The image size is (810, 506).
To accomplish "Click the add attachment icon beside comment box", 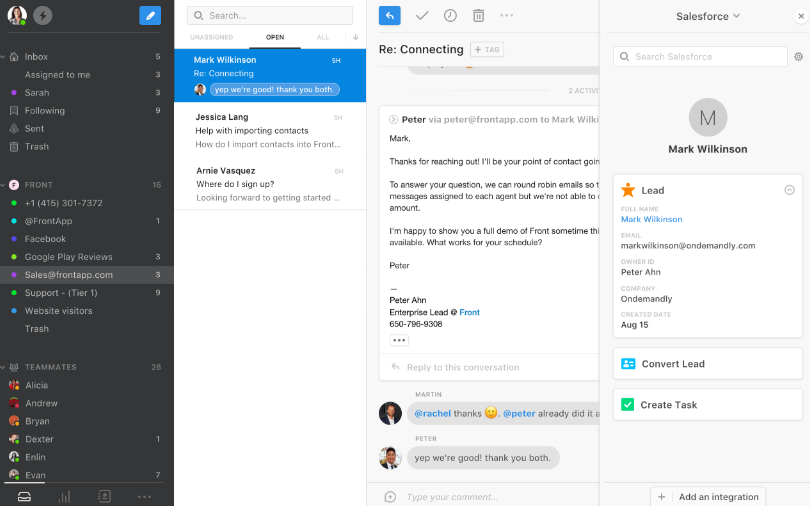I will (x=390, y=497).
